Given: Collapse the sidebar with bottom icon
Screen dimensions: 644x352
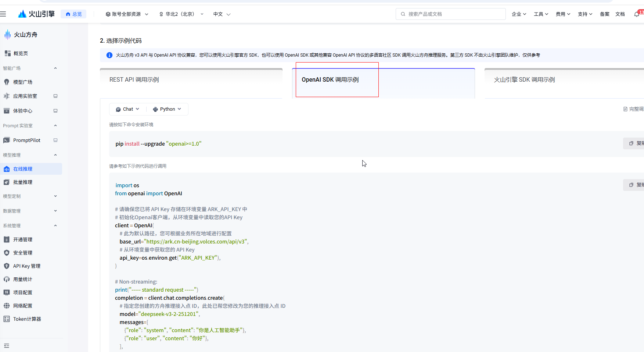Looking at the screenshot, I should (7, 346).
